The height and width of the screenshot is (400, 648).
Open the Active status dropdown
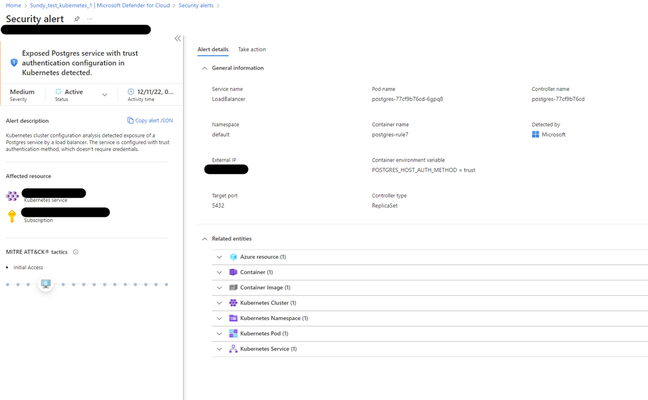coord(105,95)
